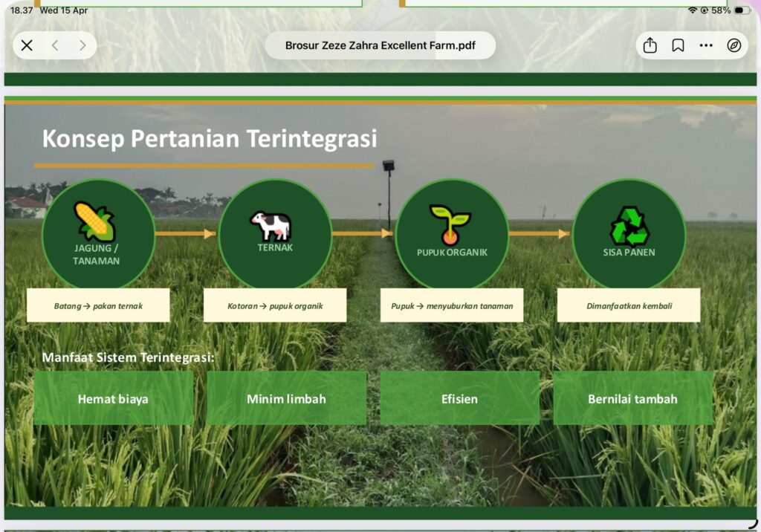Tap the Efisien benefit box
This screenshot has width=761, height=532.
point(459,399)
